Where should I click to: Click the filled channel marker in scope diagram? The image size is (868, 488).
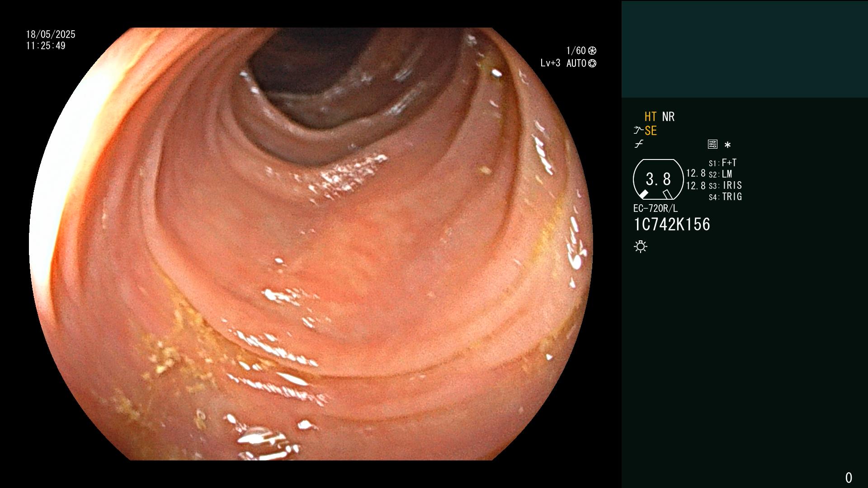pyautogui.click(x=643, y=194)
